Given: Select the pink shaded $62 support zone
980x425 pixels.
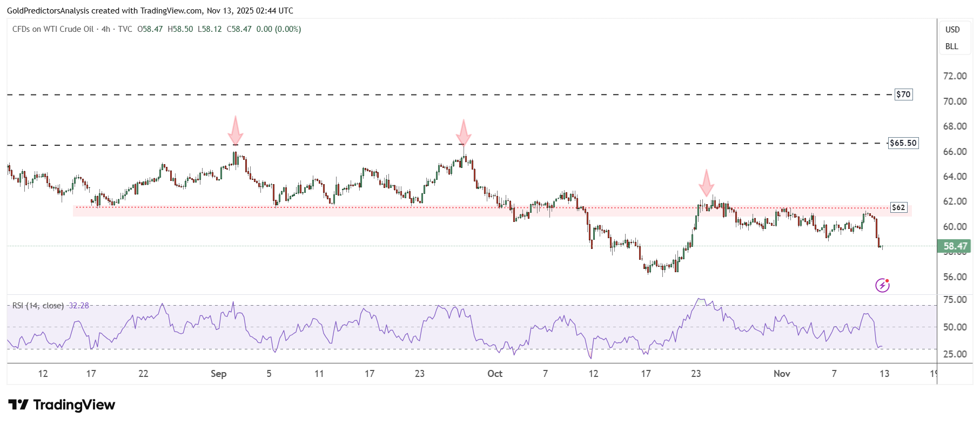Looking at the screenshot, I should [378, 212].
